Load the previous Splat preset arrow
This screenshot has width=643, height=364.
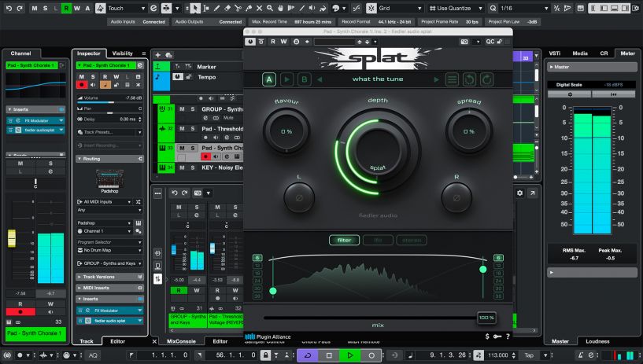pos(320,79)
